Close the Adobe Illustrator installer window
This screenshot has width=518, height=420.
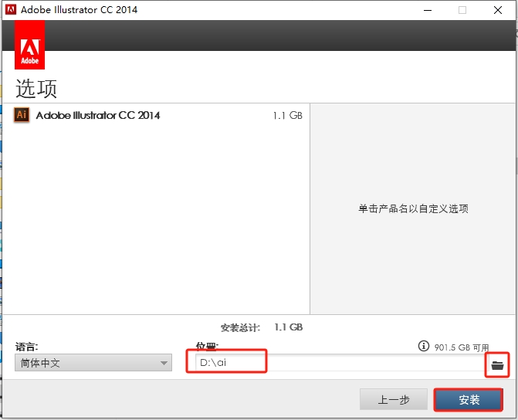tap(498, 10)
